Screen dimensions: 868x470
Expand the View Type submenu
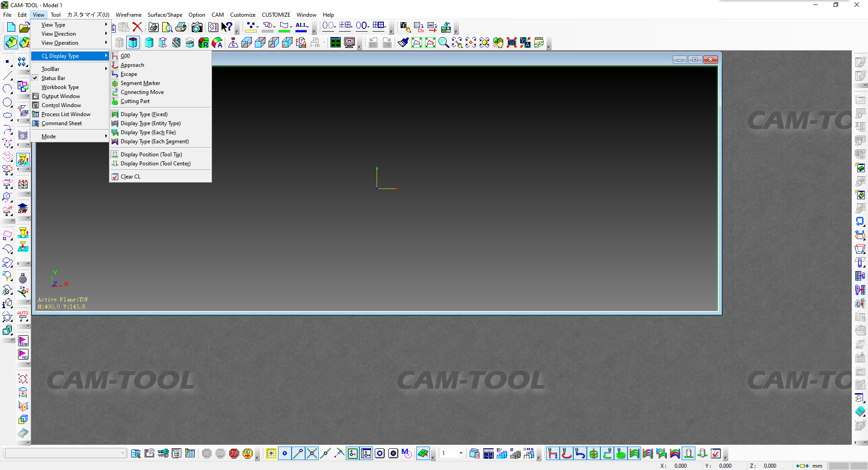tap(70, 25)
